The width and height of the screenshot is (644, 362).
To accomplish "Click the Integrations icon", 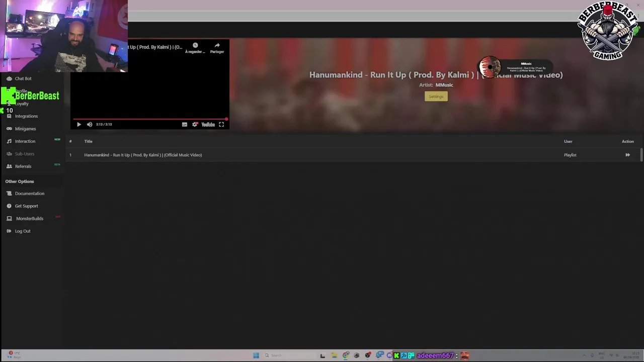I will pyautogui.click(x=9, y=116).
